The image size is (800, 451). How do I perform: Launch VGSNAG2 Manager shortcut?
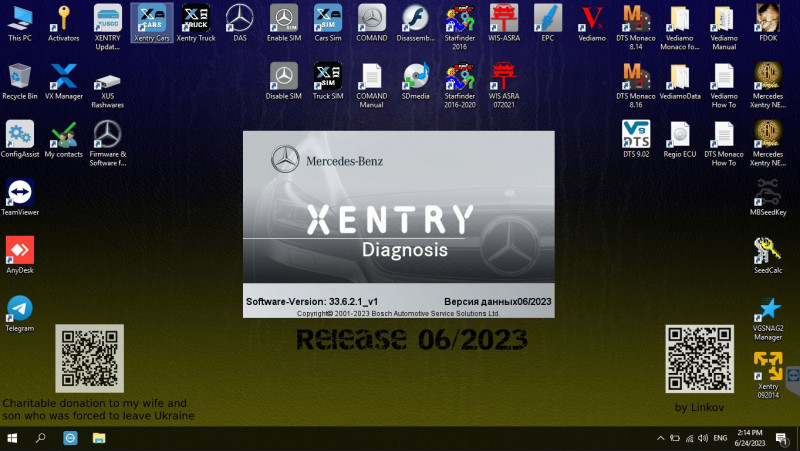[768, 319]
